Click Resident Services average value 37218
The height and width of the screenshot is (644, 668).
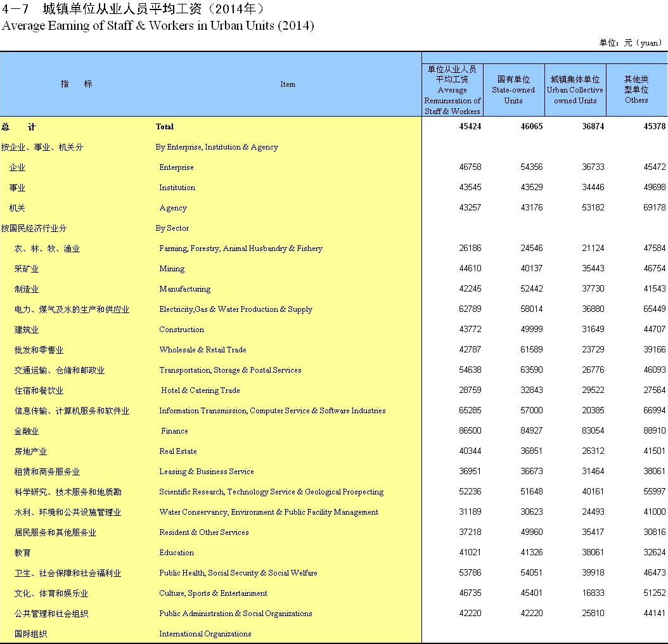[470, 532]
